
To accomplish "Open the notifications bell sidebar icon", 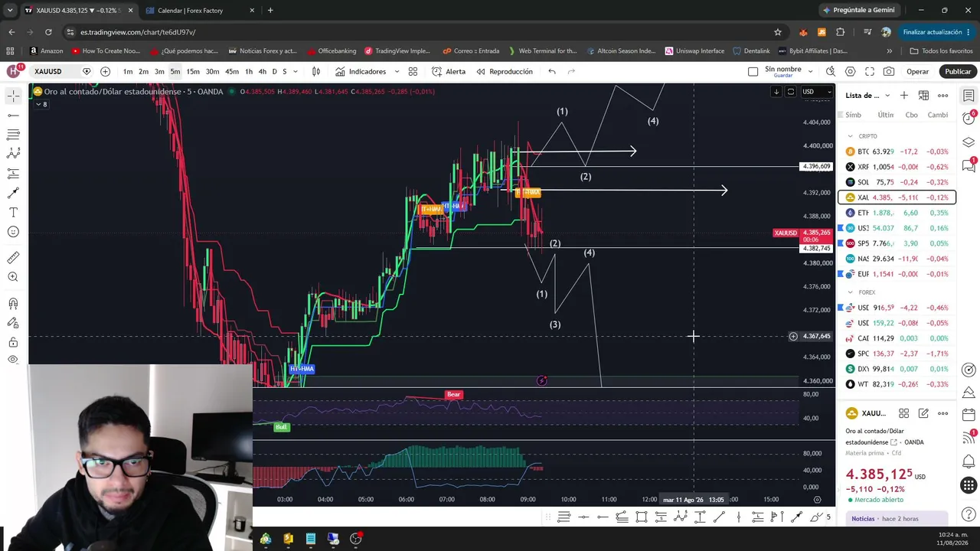I will click(969, 461).
